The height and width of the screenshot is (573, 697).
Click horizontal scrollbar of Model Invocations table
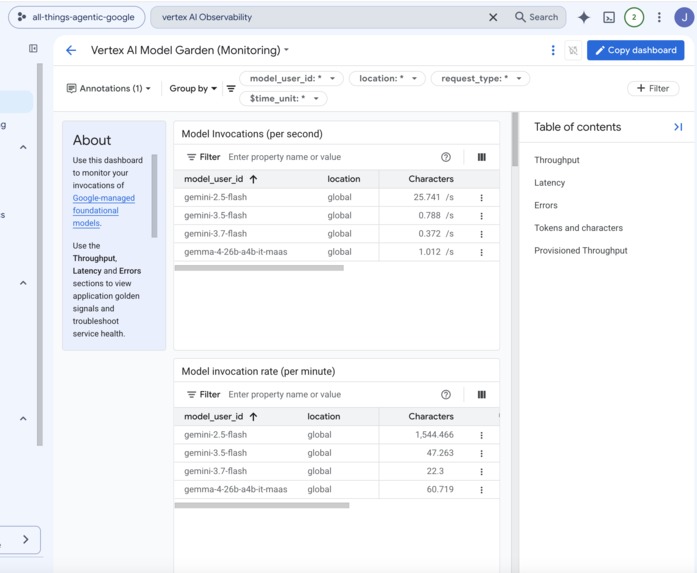pos(259,268)
